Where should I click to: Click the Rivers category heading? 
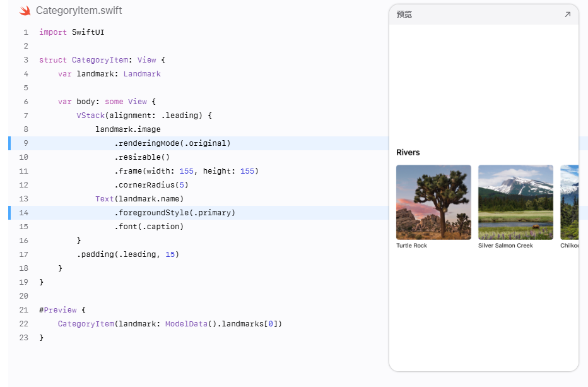(408, 152)
